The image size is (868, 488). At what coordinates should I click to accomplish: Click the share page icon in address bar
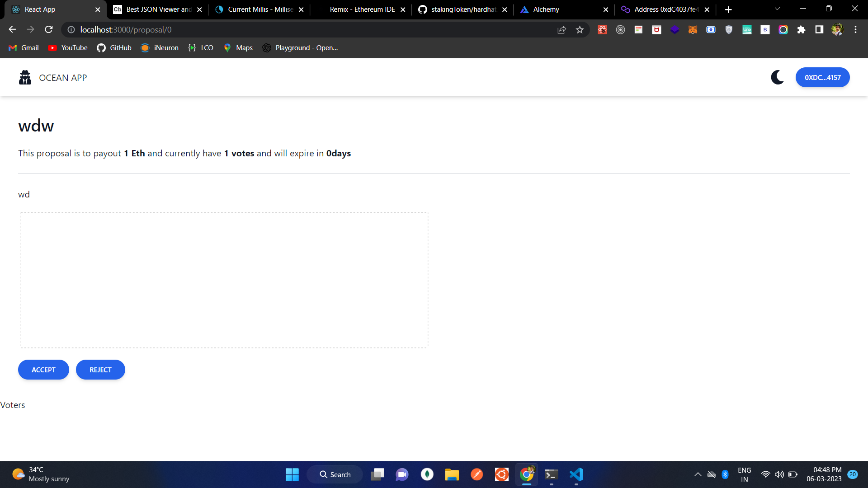[561, 30]
